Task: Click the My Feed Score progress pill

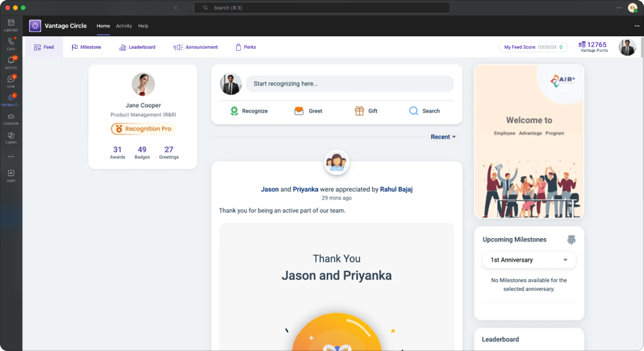Action: tap(533, 47)
